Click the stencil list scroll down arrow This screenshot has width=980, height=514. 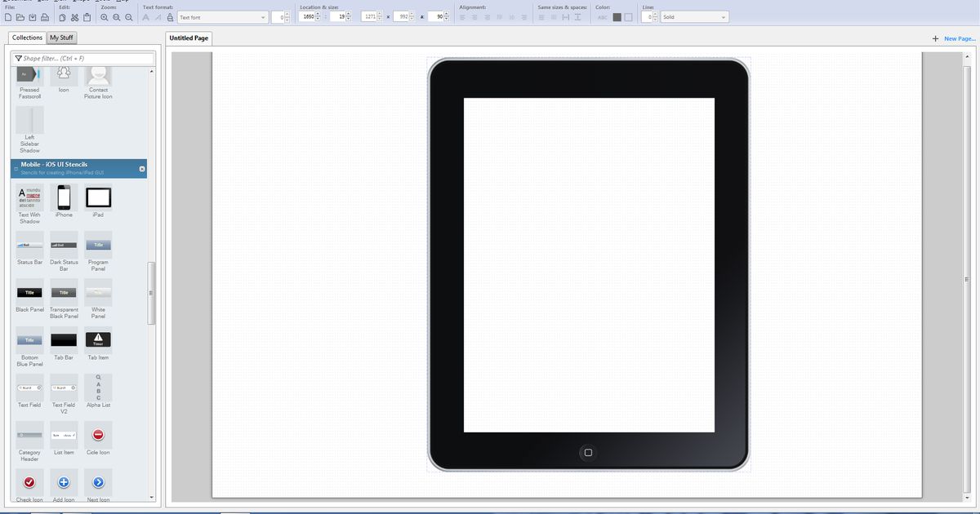[x=151, y=498]
